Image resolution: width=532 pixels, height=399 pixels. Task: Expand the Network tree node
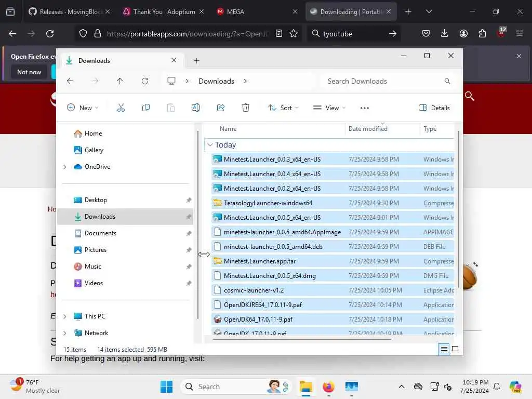[x=64, y=333]
